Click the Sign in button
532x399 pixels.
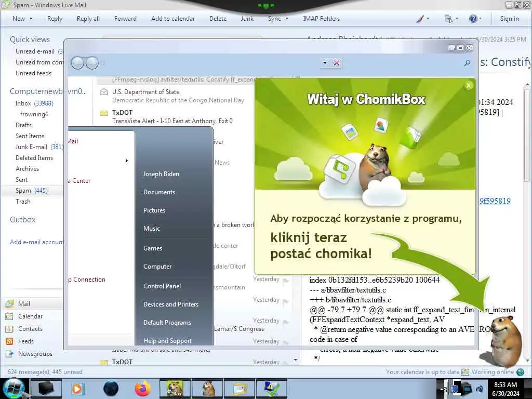(x=509, y=19)
